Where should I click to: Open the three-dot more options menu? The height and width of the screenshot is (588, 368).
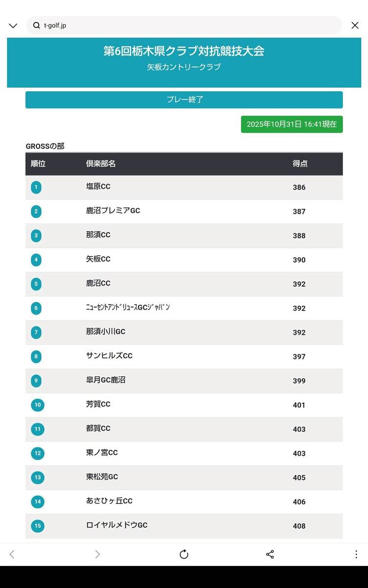(356, 554)
